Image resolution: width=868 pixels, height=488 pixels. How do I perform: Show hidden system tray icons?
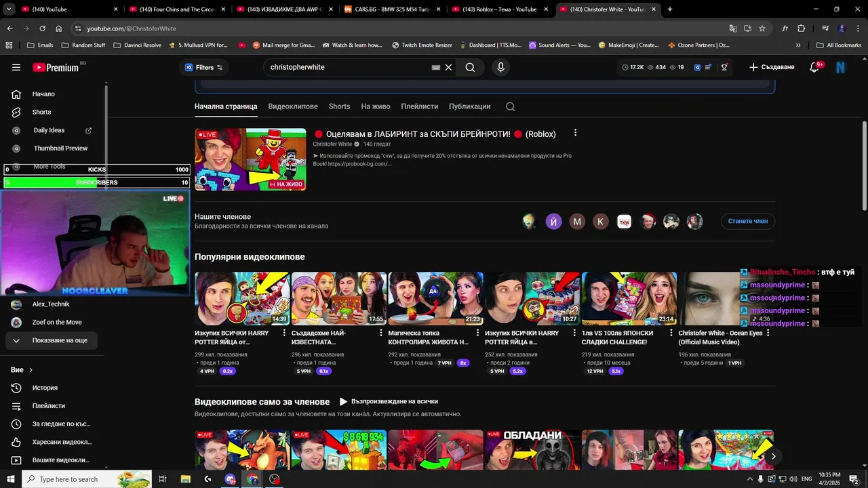749,479
